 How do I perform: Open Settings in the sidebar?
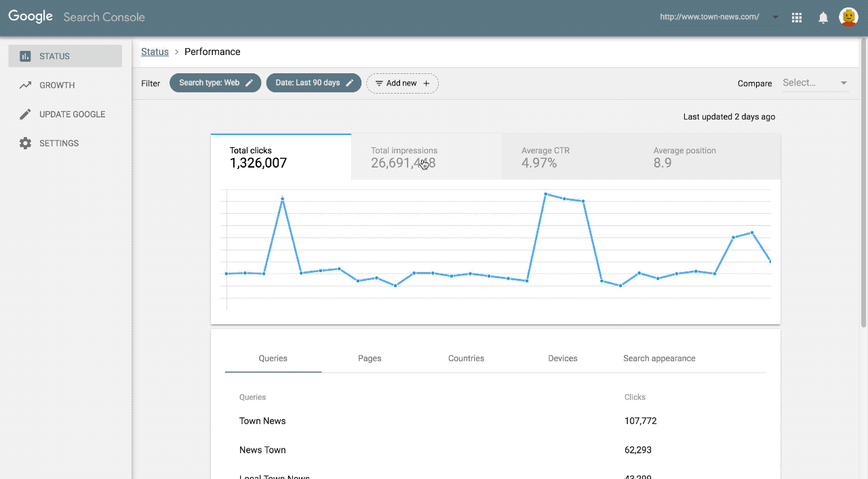[x=65, y=143]
